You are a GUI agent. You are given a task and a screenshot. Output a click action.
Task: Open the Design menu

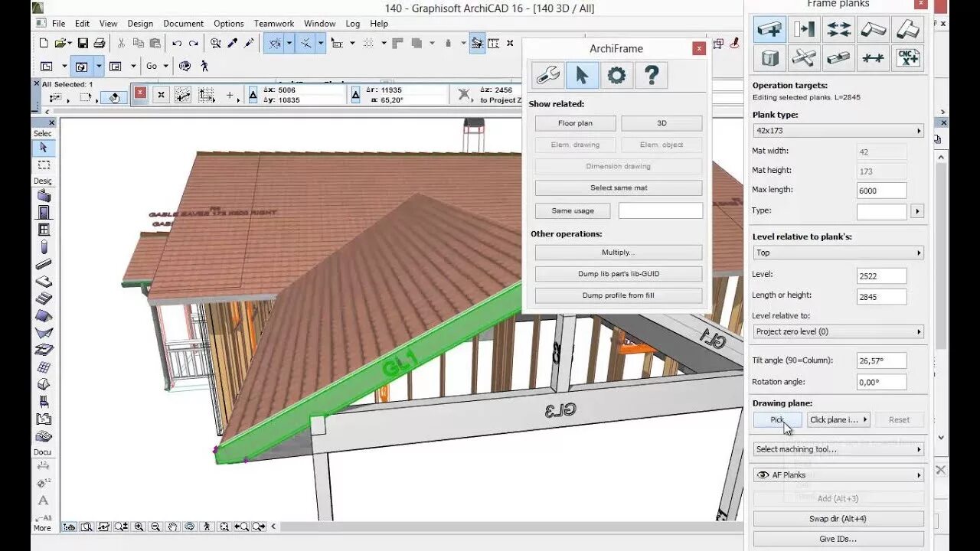click(x=140, y=24)
